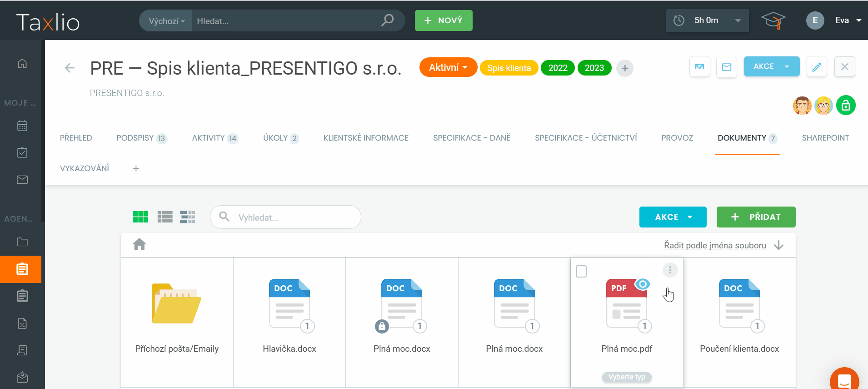
Task: Switch to grid tile view
Action: 140,217
